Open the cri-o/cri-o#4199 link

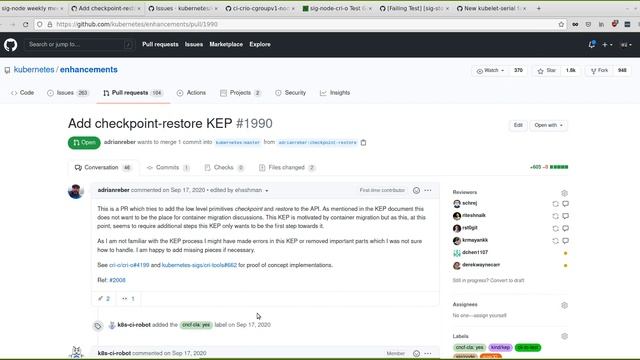click(129, 265)
